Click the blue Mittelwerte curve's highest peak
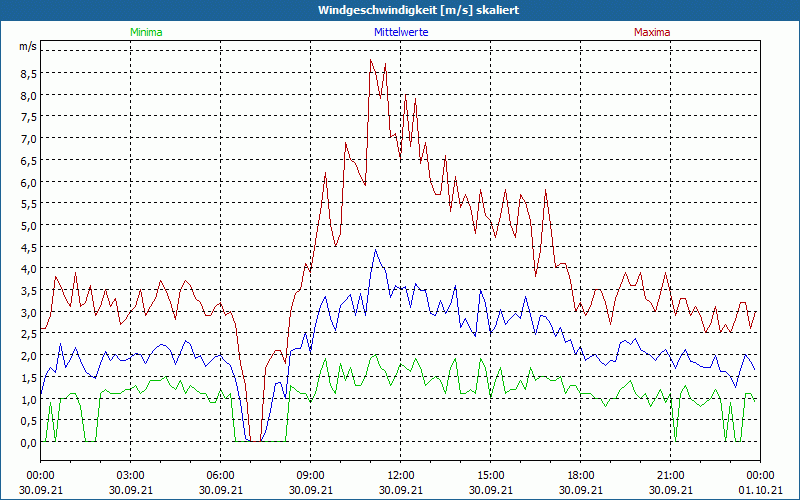Viewport: 800px width, 500px height. 376,249
